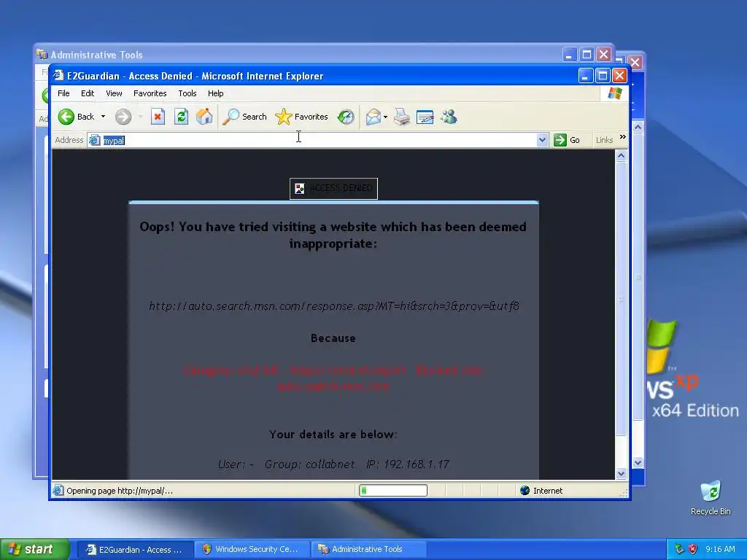The height and width of the screenshot is (560, 747).
Task: Switch to Windows Security Center taskbar button
Action: [x=252, y=550]
